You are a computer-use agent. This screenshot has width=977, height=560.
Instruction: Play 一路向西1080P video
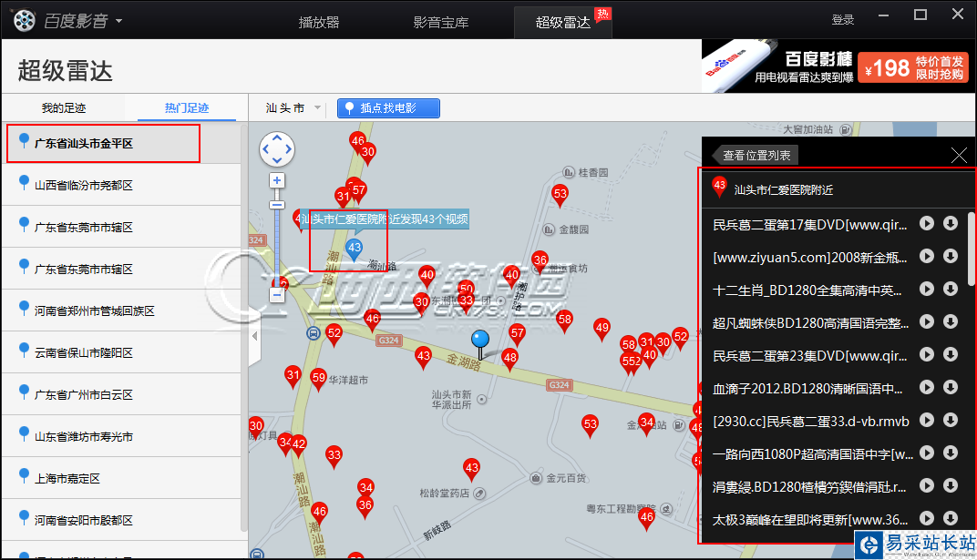[x=927, y=453]
